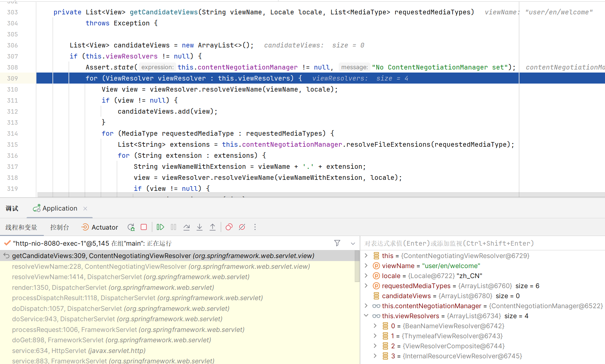
Task: Click the editor horizontal scrollbar
Action: (321, 195)
